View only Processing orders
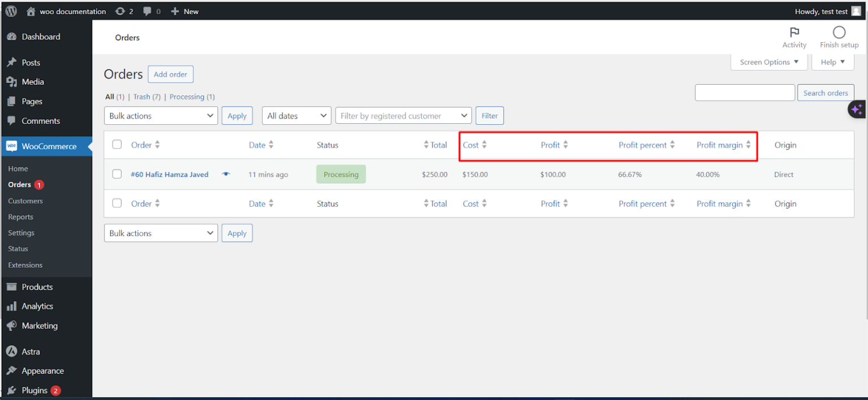This screenshot has width=868, height=400. pos(186,97)
